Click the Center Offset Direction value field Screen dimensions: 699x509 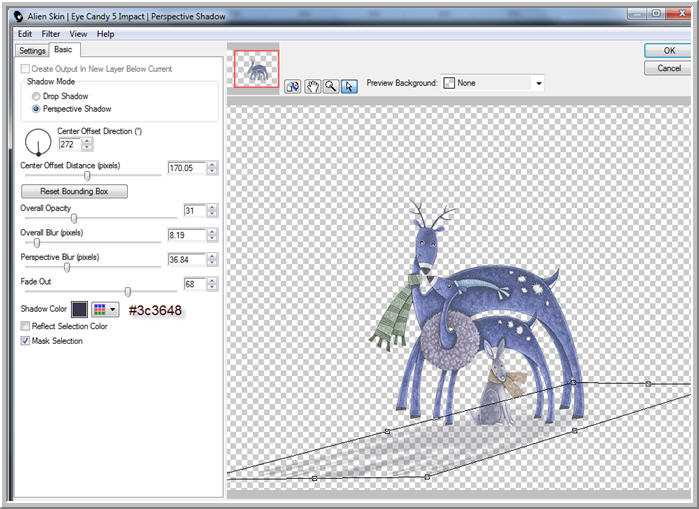click(70, 144)
